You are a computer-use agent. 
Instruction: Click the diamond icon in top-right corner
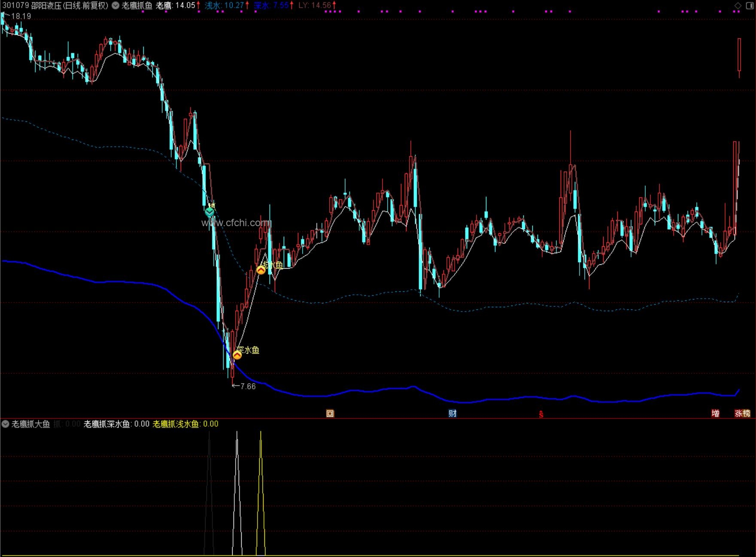(x=738, y=6)
